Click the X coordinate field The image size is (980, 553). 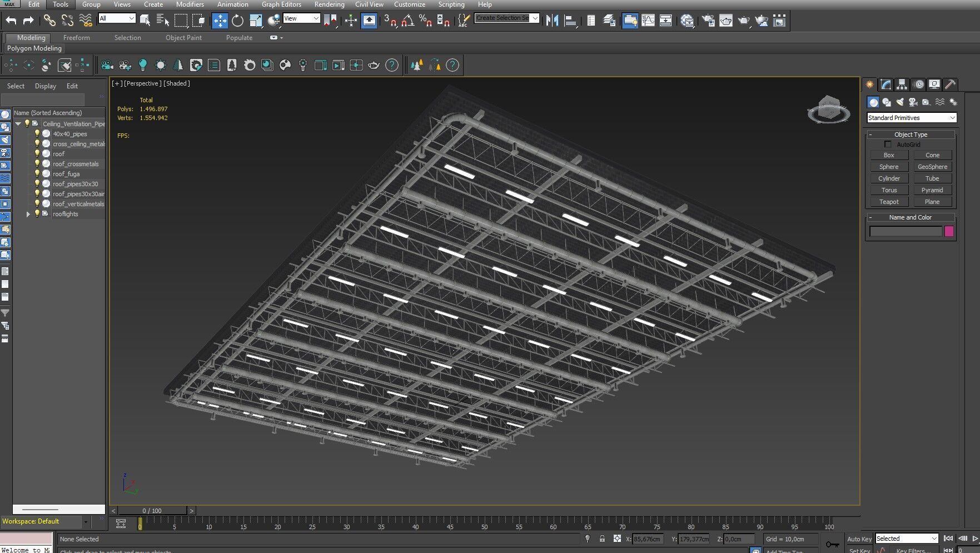pos(648,539)
